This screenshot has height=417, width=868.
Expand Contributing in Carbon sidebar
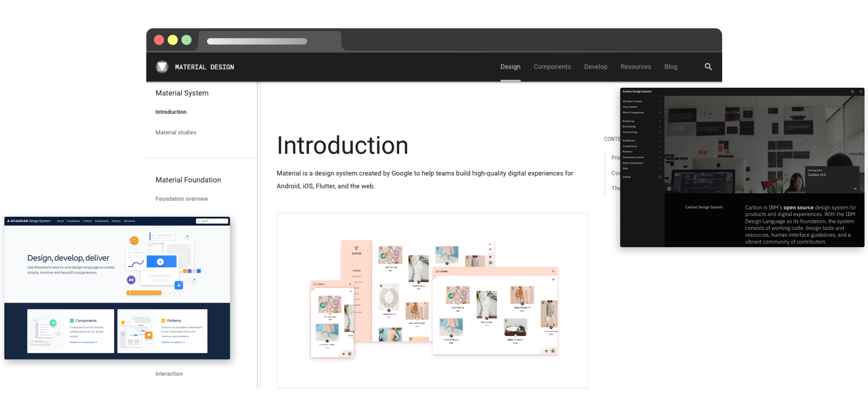(642, 132)
